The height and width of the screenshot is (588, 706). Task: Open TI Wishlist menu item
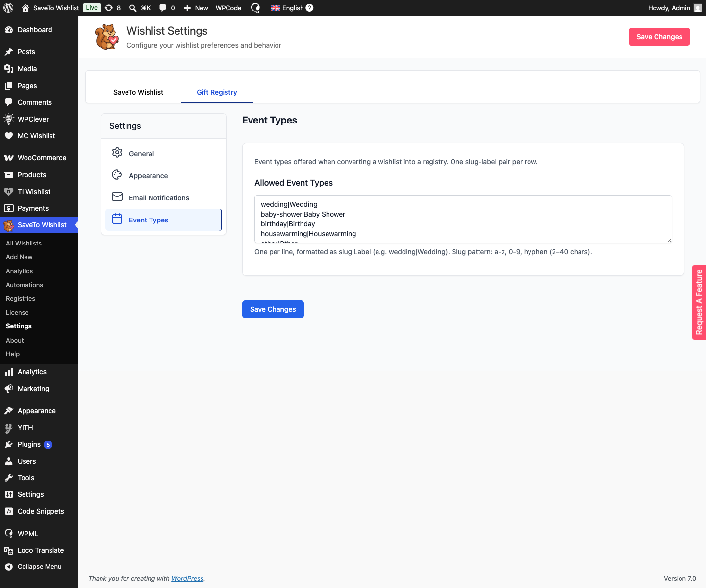(39, 192)
